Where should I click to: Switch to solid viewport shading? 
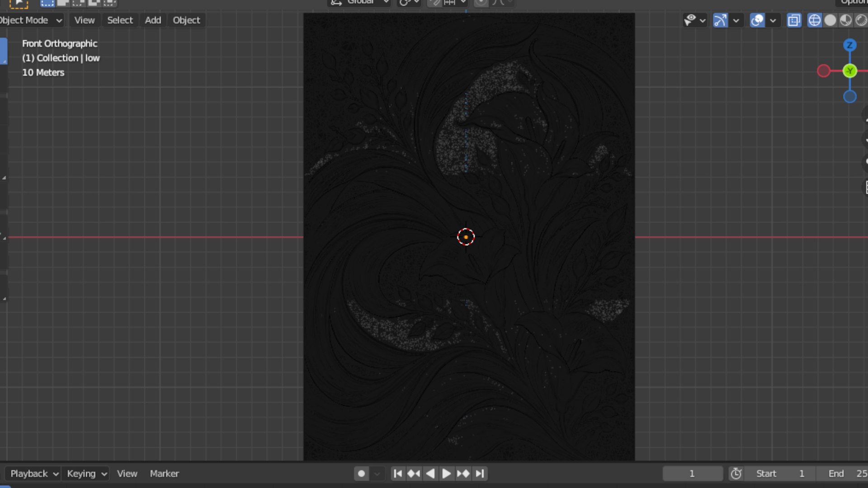(x=830, y=20)
